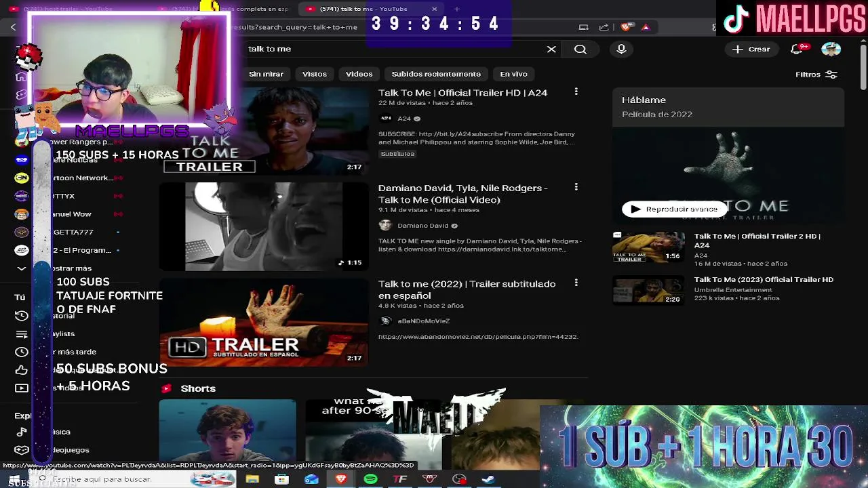The width and height of the screenshot is (868, 488).
Task: Open options for A24 Official Trailer HD result
Action: tap(576, 91)
